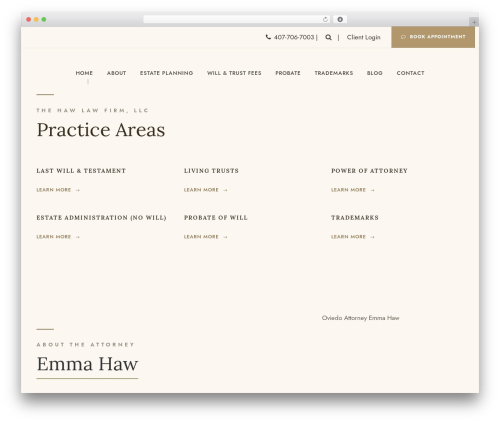Close window with red button
Image resolution: width=500 pixels, height=423 pixels.
pos(29,20)
